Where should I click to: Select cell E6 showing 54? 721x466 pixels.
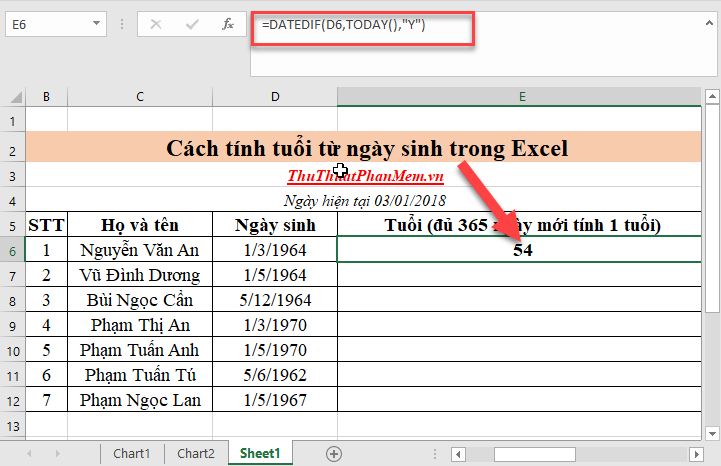pyautogui.click(x=520, y=250)
